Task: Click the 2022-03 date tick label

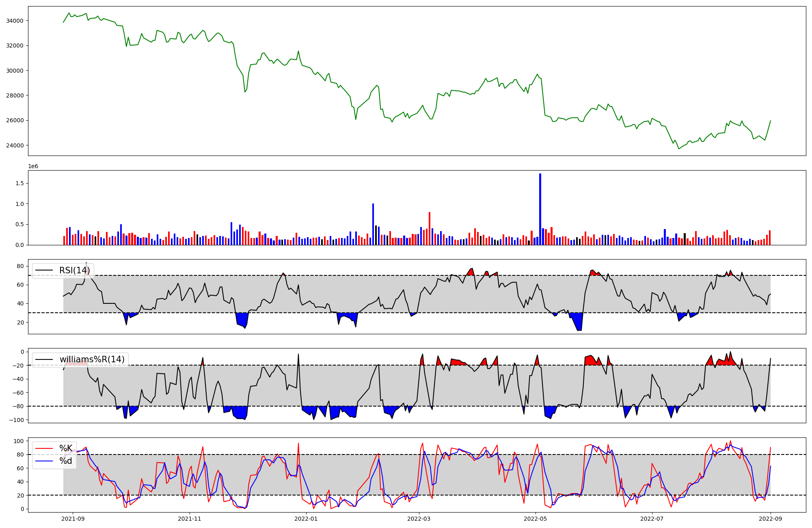Action: click(x=419, y=519)
